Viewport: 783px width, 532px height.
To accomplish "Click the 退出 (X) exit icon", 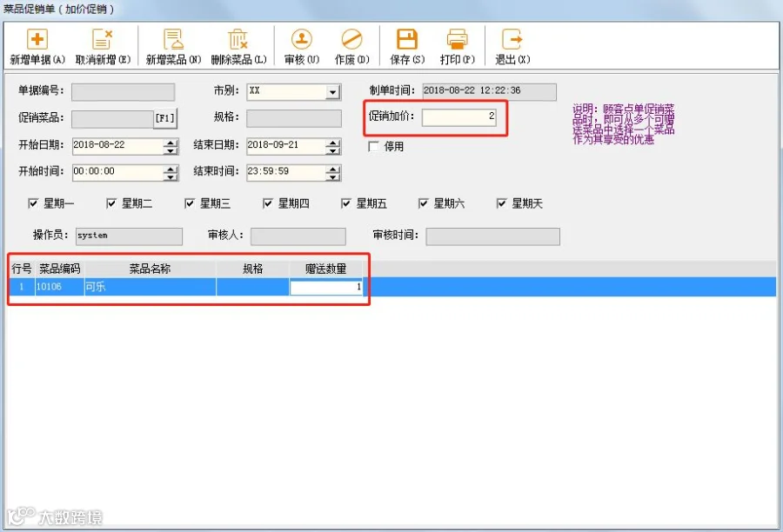I will point(512,39).
